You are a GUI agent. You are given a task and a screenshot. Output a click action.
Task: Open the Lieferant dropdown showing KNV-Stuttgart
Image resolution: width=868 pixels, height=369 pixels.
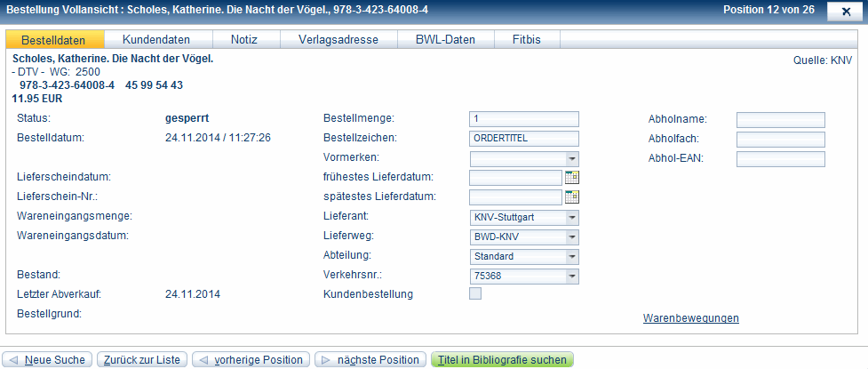[571, 217]
